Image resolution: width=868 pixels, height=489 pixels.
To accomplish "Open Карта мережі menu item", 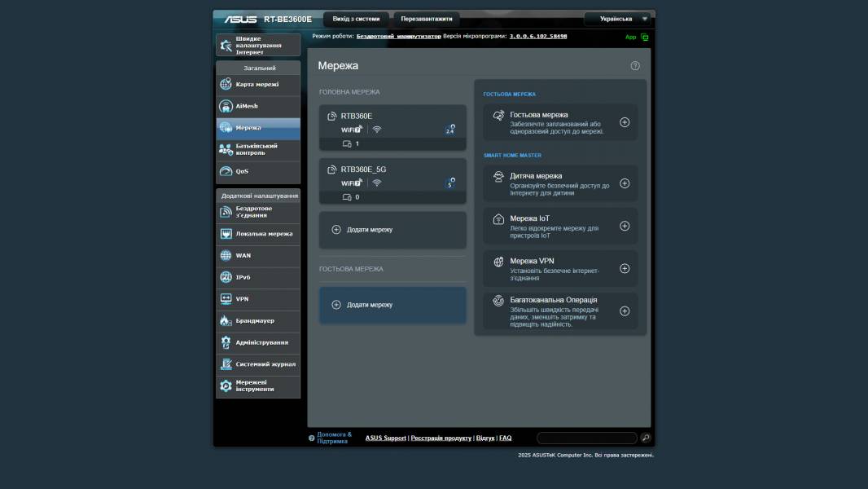I will tap(258, 85).
